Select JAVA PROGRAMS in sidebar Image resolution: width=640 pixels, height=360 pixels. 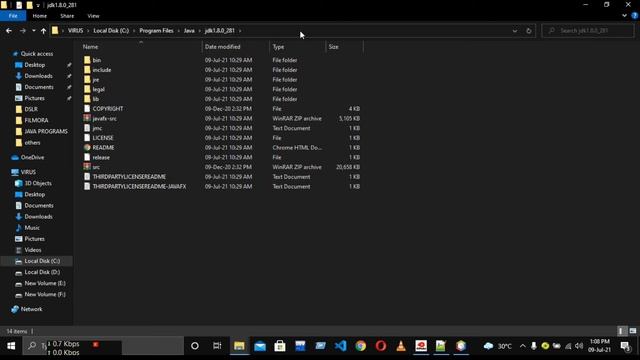(x=46, y=131)
